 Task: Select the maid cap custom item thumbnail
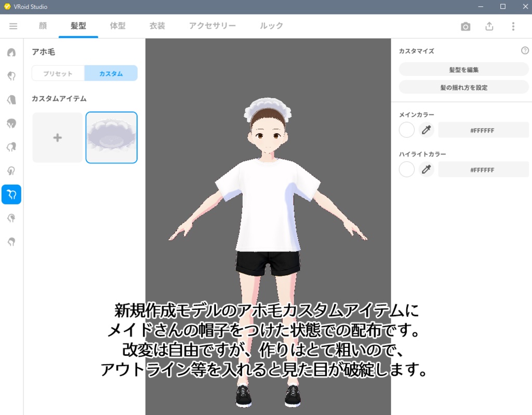111,137
